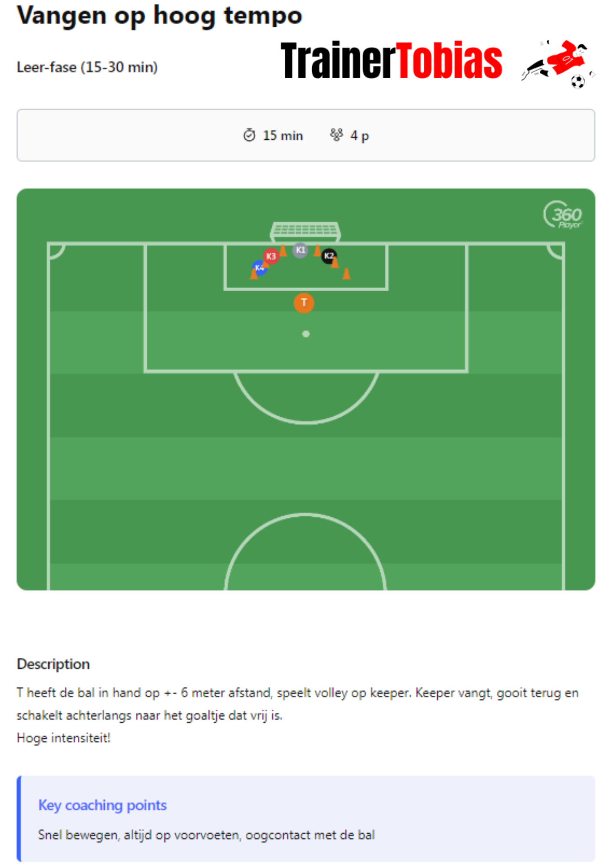The width and height of the screenshot is (614, 868).
Task: Click the "Leer-fase (15-30 min)" subtitle
Action: pos(87,67)
